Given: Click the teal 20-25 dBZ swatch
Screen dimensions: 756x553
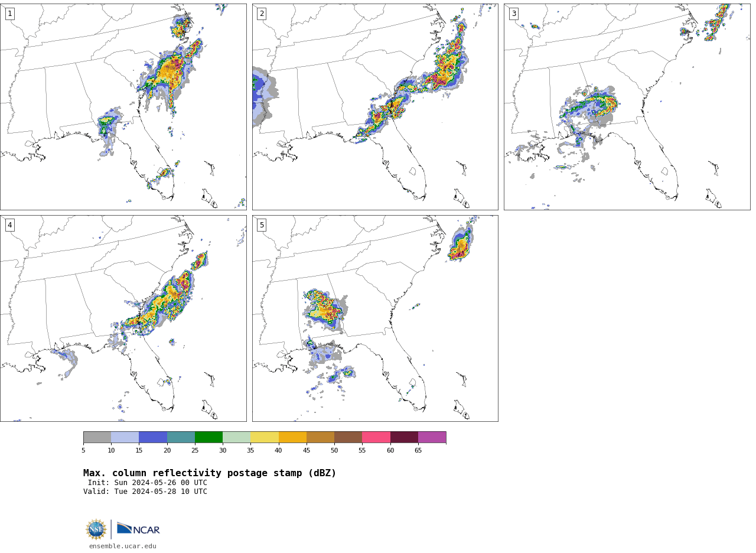Looking at the screenshot, I should 181,437.
